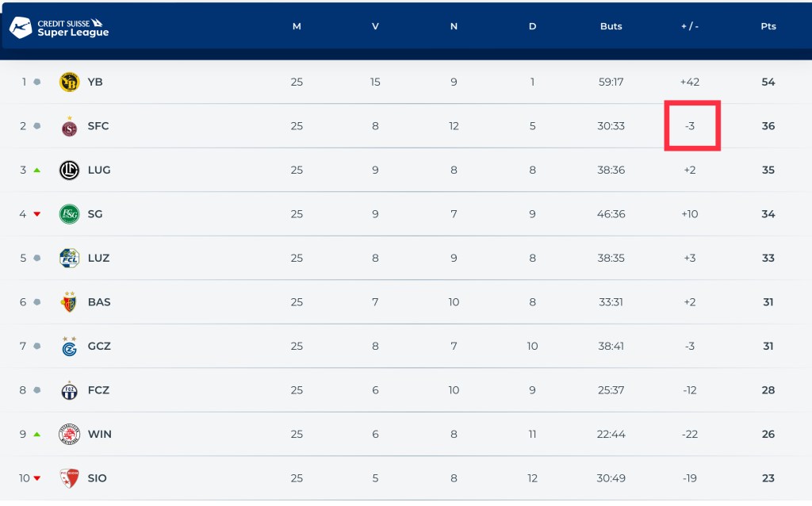Image resolution: width=812 pixels, height=506 pixels.
Task: Click the FCZ Zürich club crest
Action: click(x=70, y=390)
